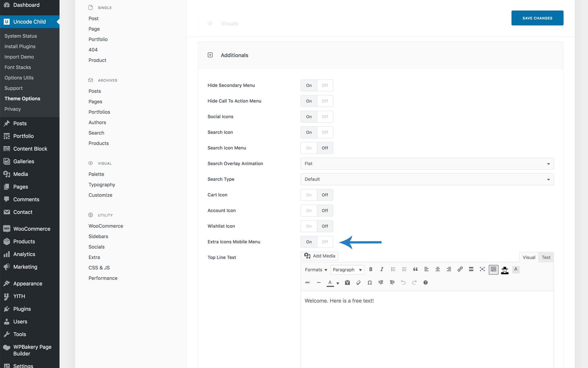
Task: Switch Extra Icons Mobile Menu to Off
Action: click(x=325, y=242)
